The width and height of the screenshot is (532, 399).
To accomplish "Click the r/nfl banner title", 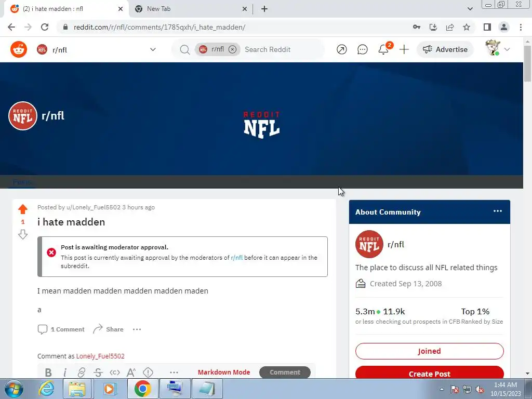I will [53, 116].
